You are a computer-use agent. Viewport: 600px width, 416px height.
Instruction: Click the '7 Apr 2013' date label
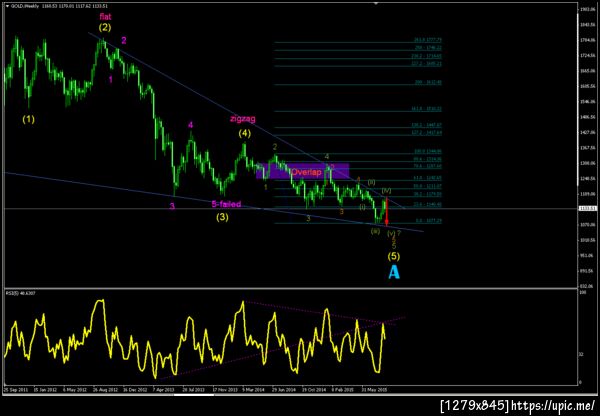coord(164,390)
